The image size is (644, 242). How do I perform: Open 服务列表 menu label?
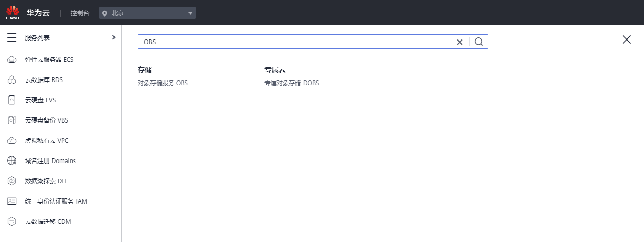(x=37, y=38)
